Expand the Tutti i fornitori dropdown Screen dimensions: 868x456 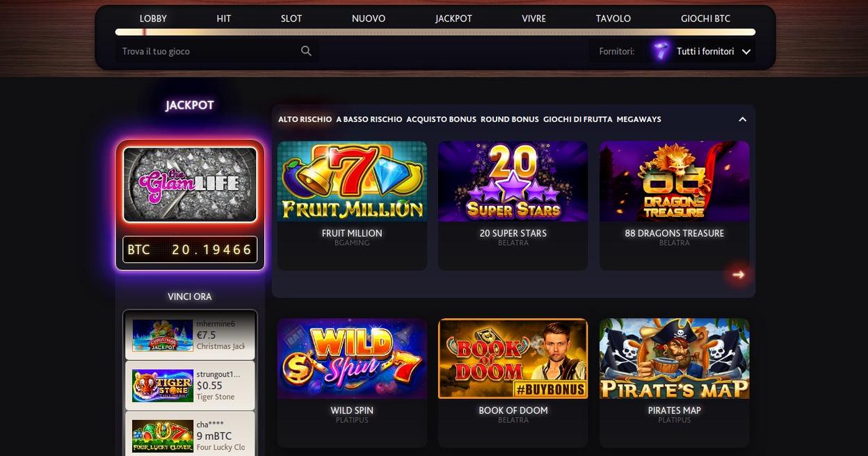point(703,52)
